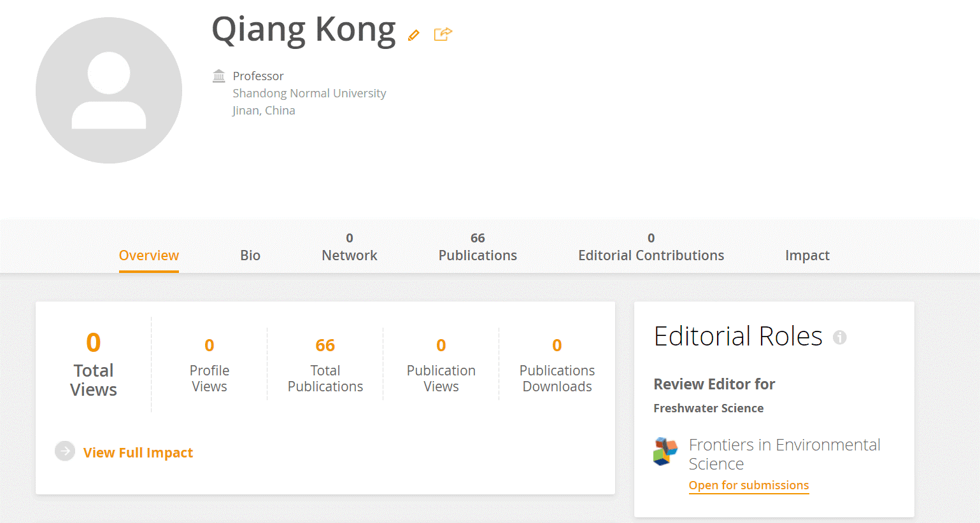Image resolution: width=980 pixels, height=523 pixels.
Task: Click the View Full Impact link
Action: click(x=138, y=452)
